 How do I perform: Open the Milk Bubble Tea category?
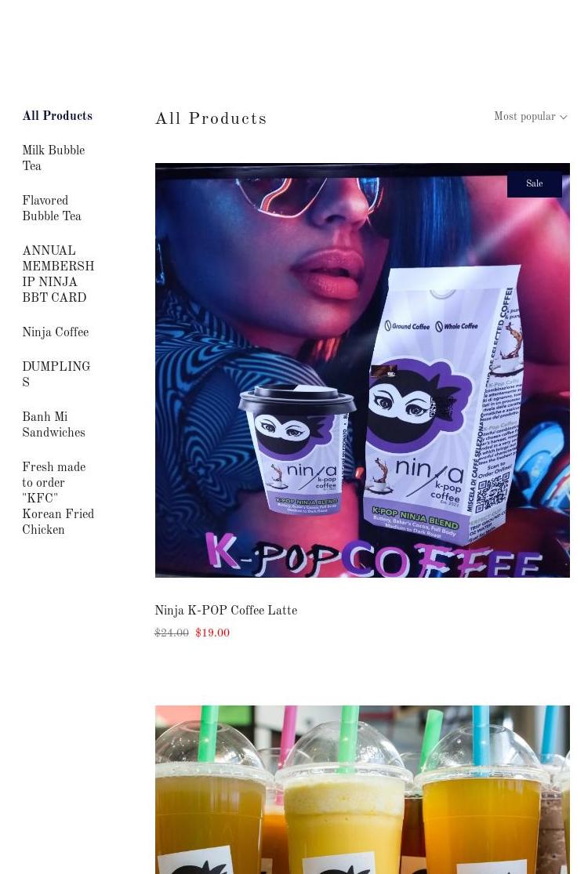(53, 158)
